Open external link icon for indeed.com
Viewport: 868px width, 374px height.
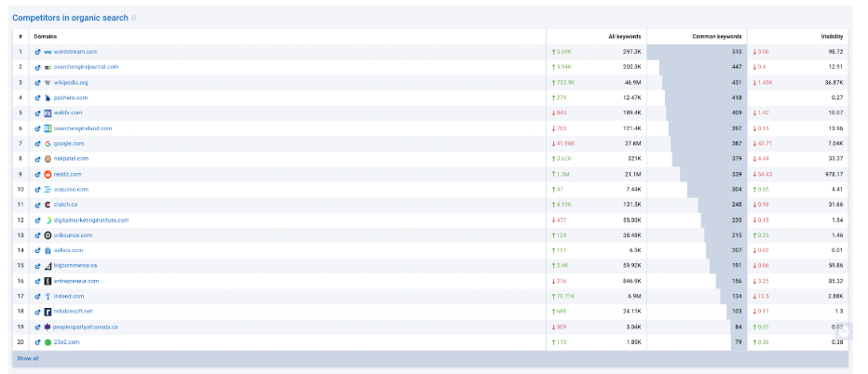tap(37, 296)
